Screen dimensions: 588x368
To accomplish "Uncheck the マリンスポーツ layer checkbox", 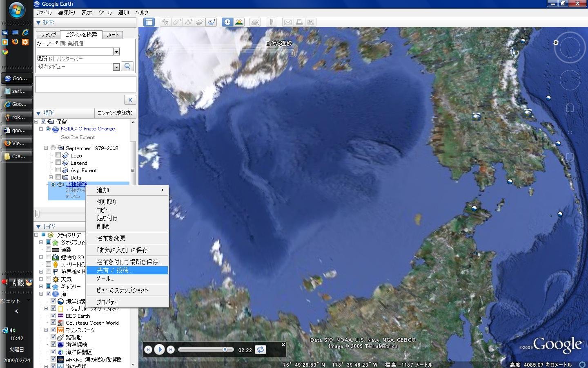I will tap(53, 330).
